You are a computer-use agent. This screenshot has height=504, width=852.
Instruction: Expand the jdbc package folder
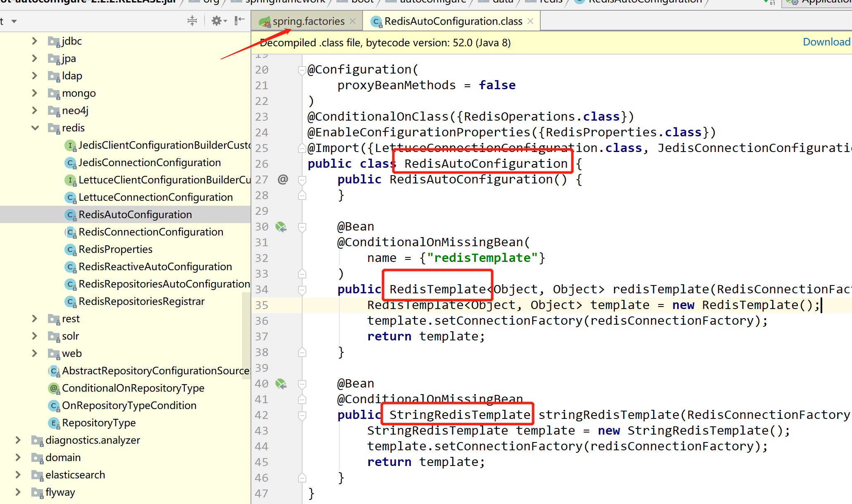coord(35,41)
